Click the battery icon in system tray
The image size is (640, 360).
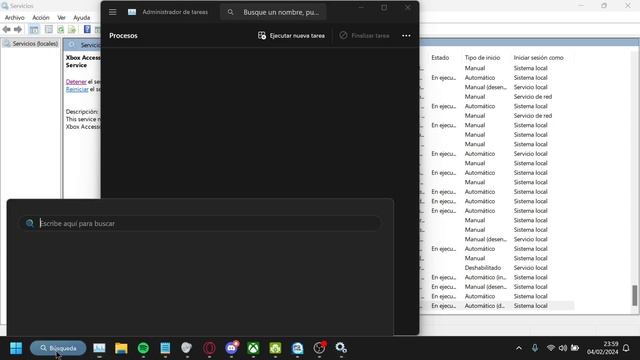(x=575, y=348)
